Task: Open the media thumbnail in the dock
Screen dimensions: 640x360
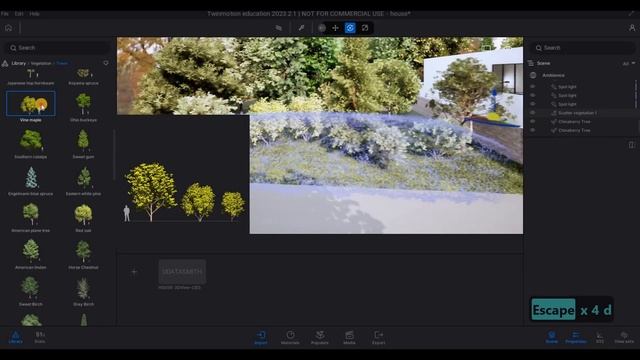Action: pos(182,272)
